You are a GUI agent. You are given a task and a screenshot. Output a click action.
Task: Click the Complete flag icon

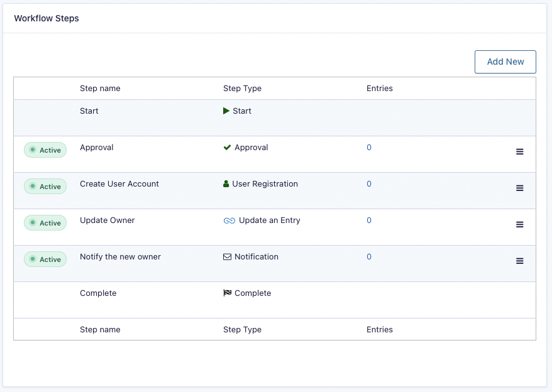[227, 293]
